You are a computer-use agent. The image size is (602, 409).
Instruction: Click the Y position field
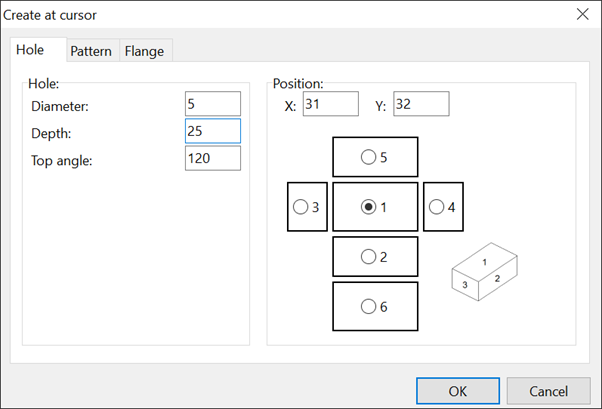[x=421, y=104]
